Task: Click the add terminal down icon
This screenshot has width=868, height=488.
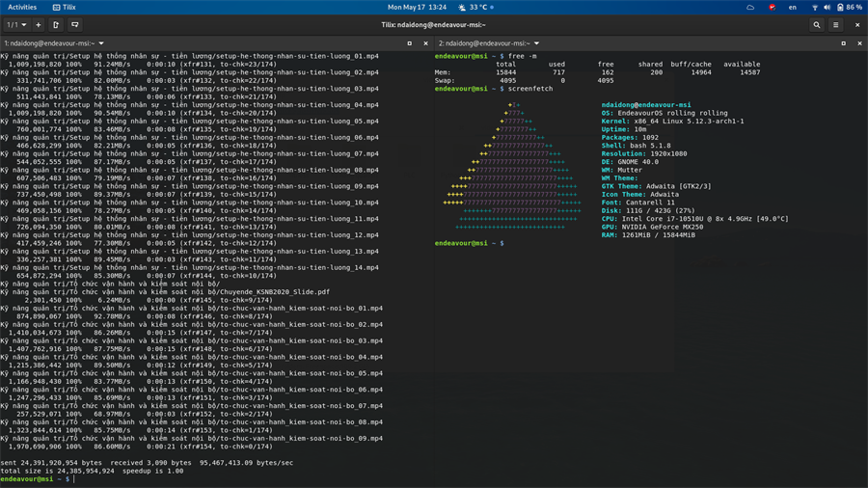Action: tap(74, 25)
